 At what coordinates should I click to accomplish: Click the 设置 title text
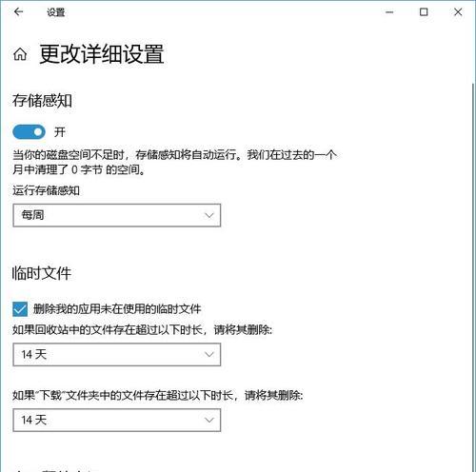[x=56, y=12]
